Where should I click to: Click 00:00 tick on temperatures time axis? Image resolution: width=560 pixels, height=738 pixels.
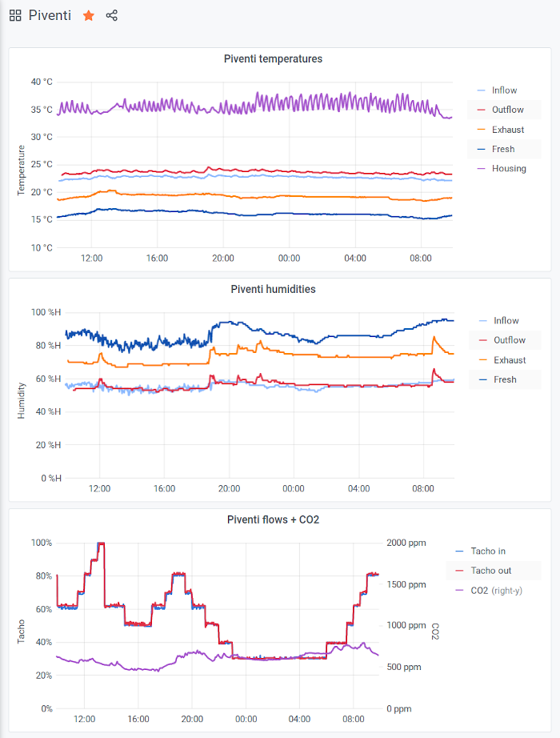289,258
